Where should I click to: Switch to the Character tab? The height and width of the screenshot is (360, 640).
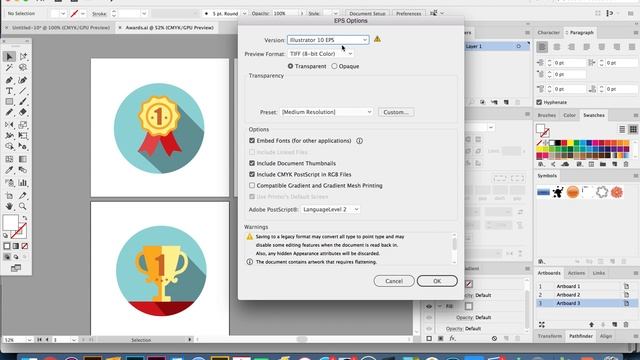pyautogui.click(x=548, y=33)
